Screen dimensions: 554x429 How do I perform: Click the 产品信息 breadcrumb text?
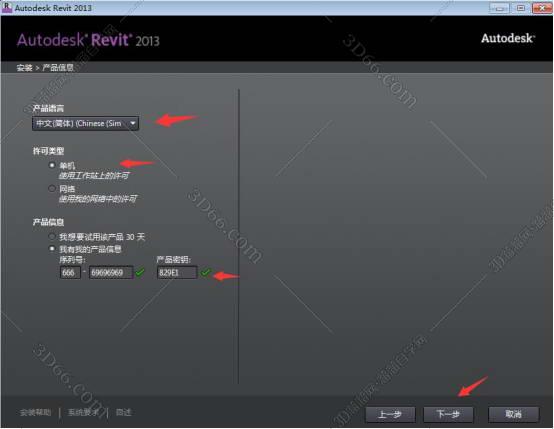point(58,67)
